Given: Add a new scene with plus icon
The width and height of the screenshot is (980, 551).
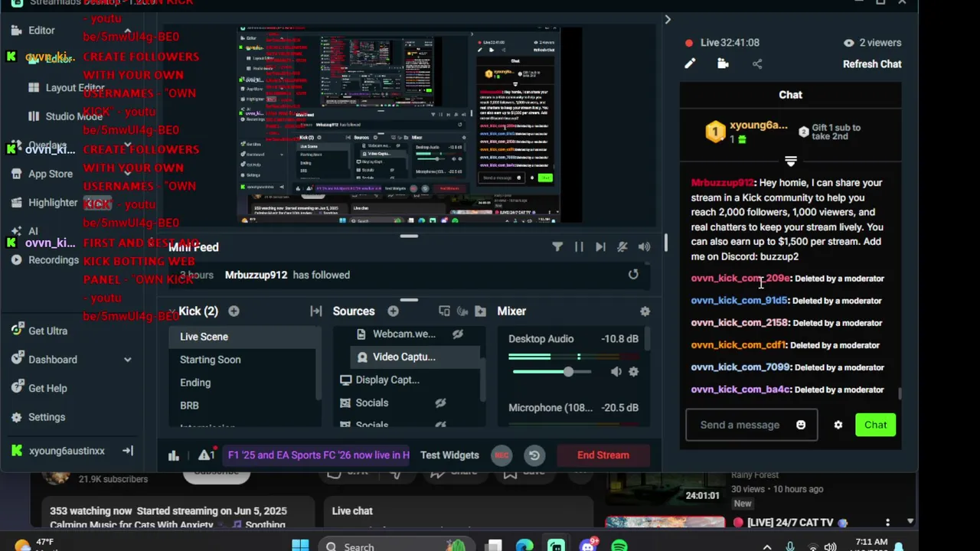Looking at the screenshot, I should (x=234, y=311).
